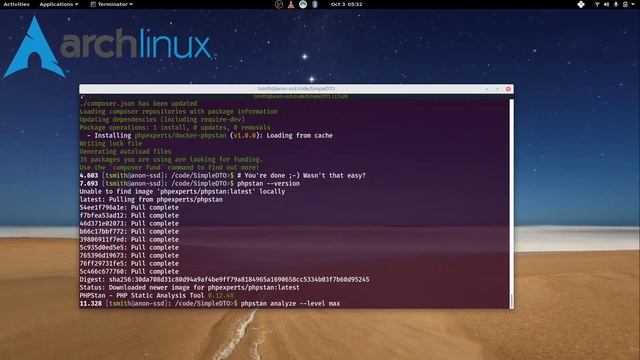Viewport: 640px width, 360px height.
Task: Open the clock showing Oct 3 05:32
Action: point(347,4)
